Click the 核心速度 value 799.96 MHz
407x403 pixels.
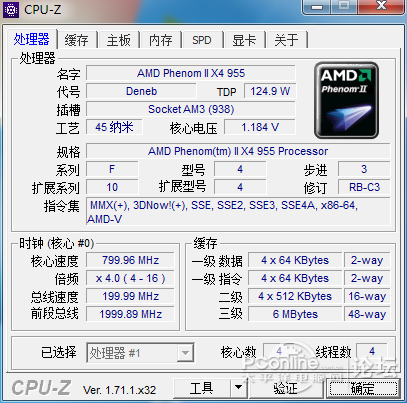130,260
